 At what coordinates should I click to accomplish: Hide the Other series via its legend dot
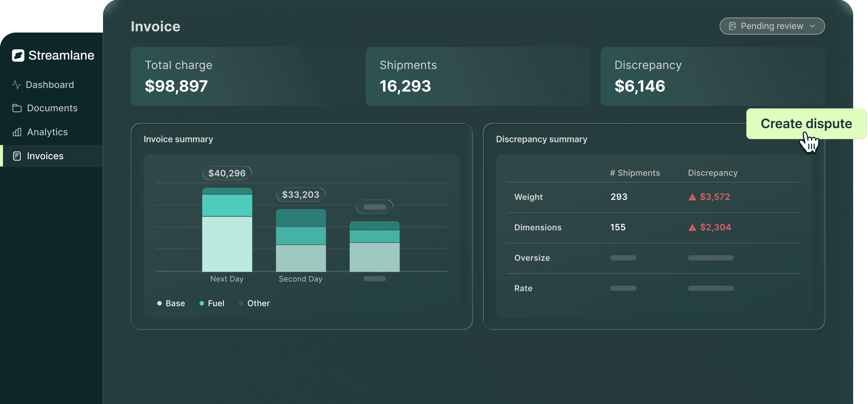pos(241,303)
